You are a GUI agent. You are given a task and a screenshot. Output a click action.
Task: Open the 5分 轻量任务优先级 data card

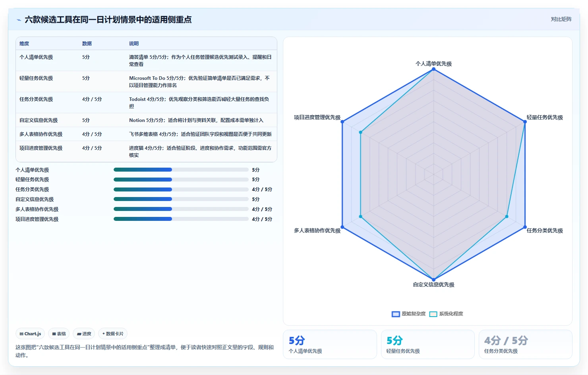pos(428,344)
